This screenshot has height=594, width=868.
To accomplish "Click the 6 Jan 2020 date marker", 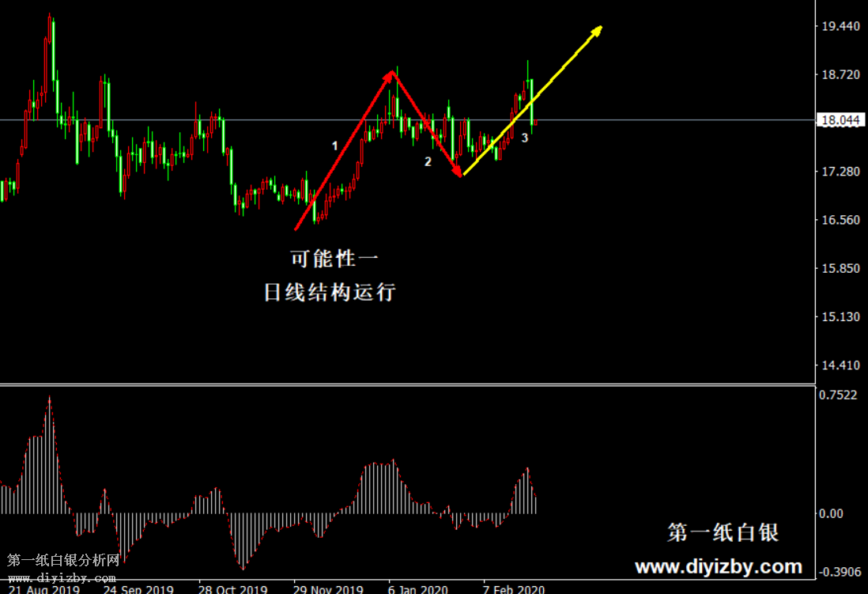I will click(x=417, y=588).
